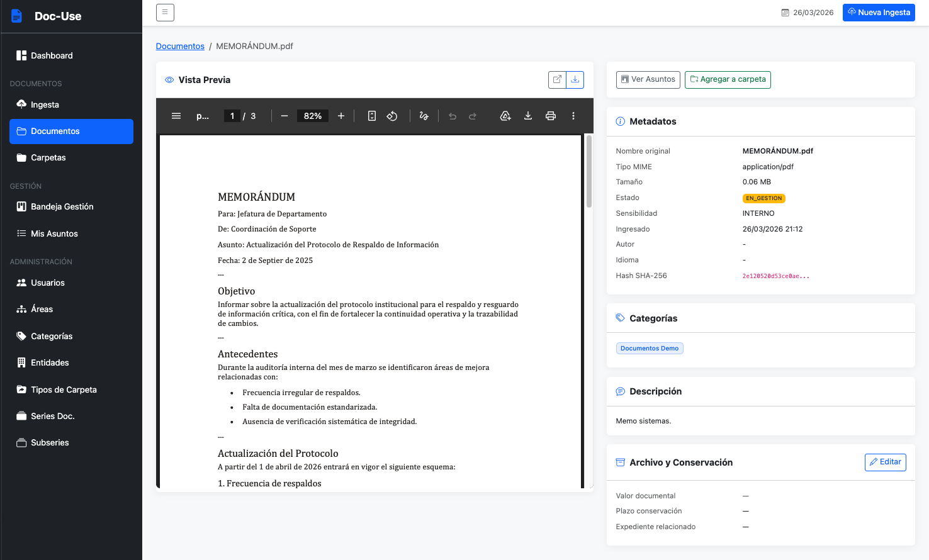Image resolution: width=929 pixels, height=560 pixels.
Task: Click Editar in Archivo y Conservación panel
Action: click(885, 462)
